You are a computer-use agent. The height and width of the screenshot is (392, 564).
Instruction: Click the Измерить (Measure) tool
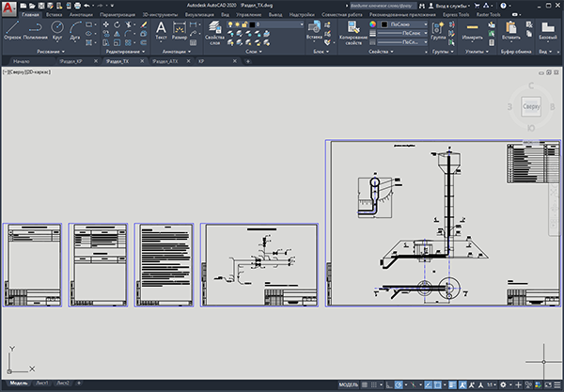point(472,30)
